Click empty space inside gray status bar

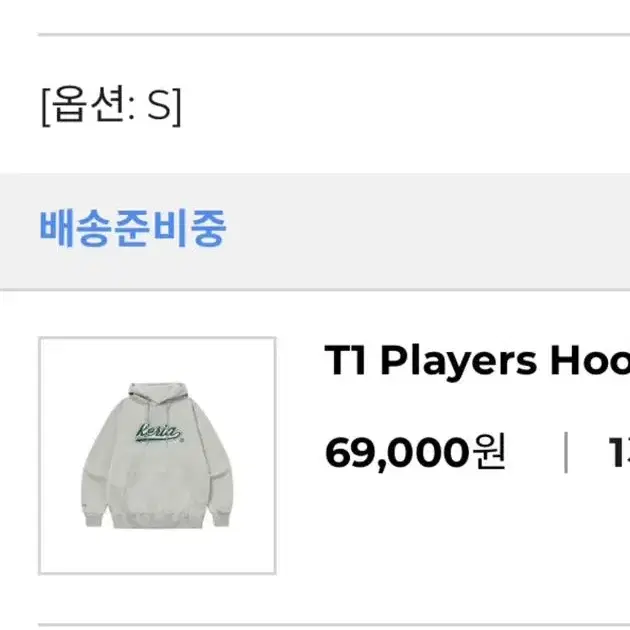click(x=422, y=231)
